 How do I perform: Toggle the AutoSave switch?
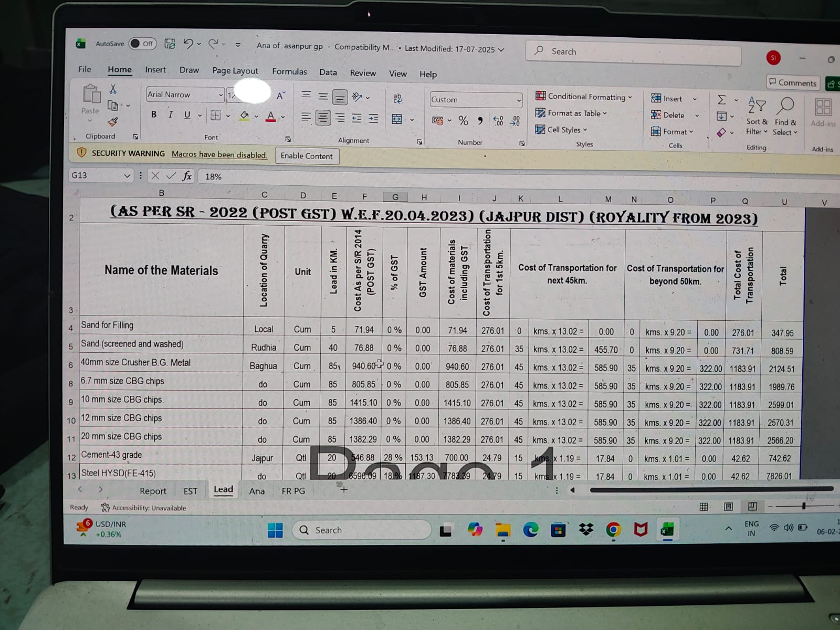point(142,44)
